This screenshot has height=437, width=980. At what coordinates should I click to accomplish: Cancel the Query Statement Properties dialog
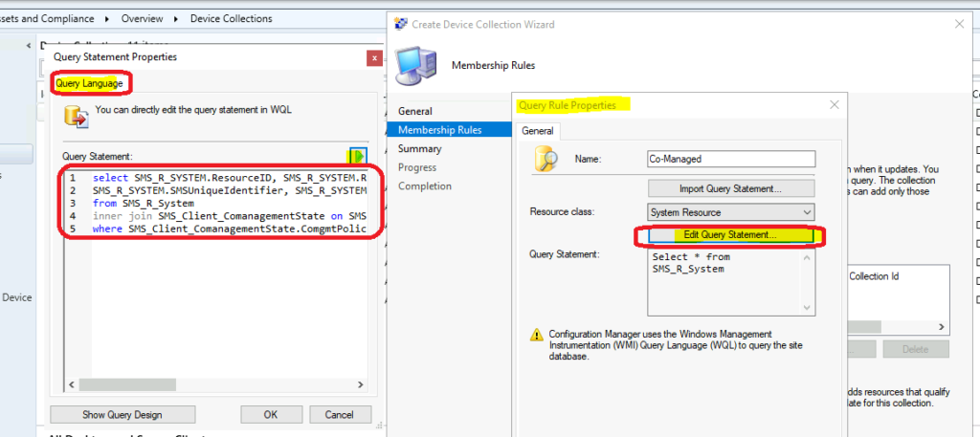(340, 414)
